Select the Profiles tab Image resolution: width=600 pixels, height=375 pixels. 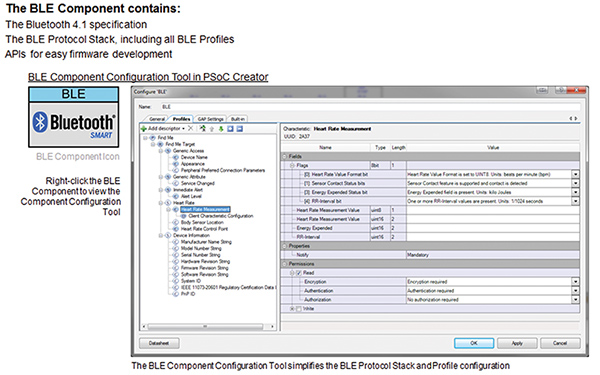pyautogui.click(x=181, y=119)
